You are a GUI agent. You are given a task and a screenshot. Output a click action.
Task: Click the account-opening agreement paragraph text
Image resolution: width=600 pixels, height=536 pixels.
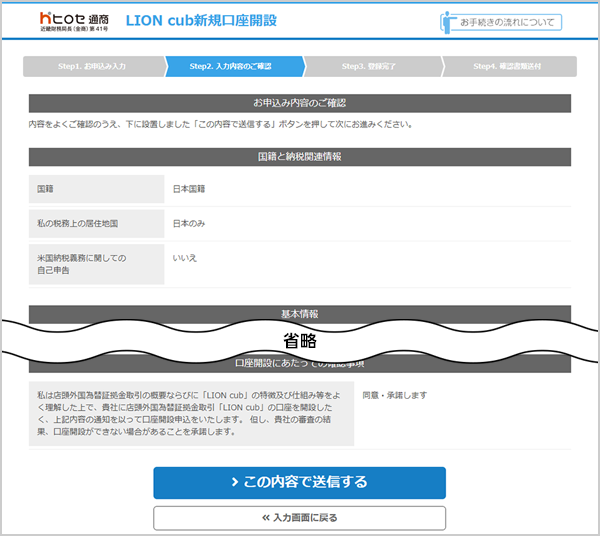click(189, 414)
